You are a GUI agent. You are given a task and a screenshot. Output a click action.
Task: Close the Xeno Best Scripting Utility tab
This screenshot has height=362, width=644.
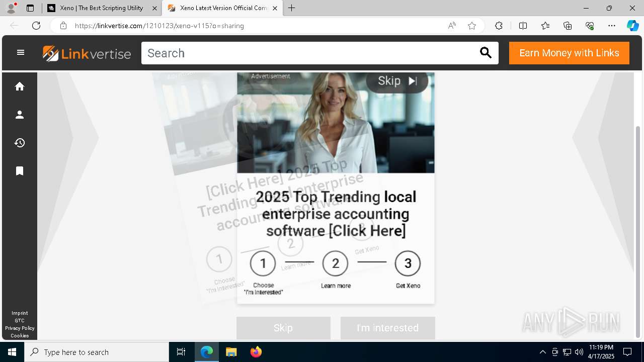154,8
